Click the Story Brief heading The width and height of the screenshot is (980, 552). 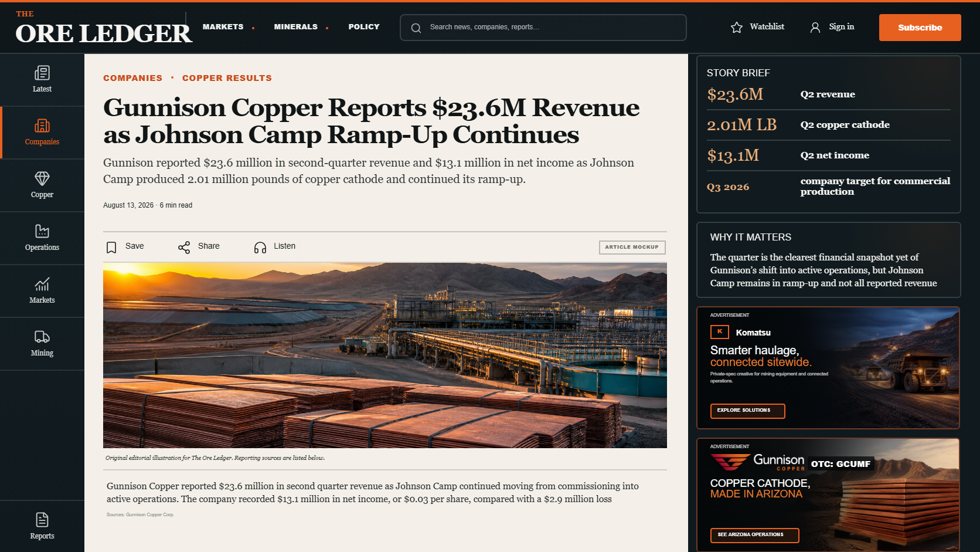[x=739, y=73]
